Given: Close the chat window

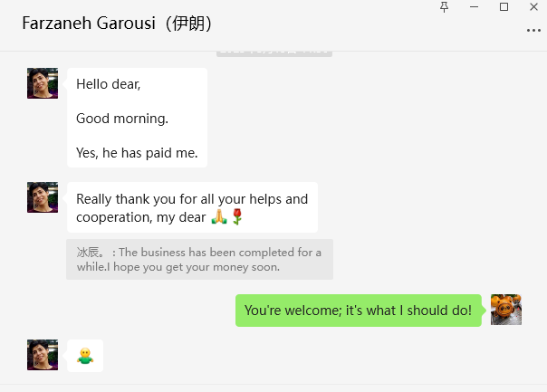Looking at the screenshot, I should pos(534,7).
